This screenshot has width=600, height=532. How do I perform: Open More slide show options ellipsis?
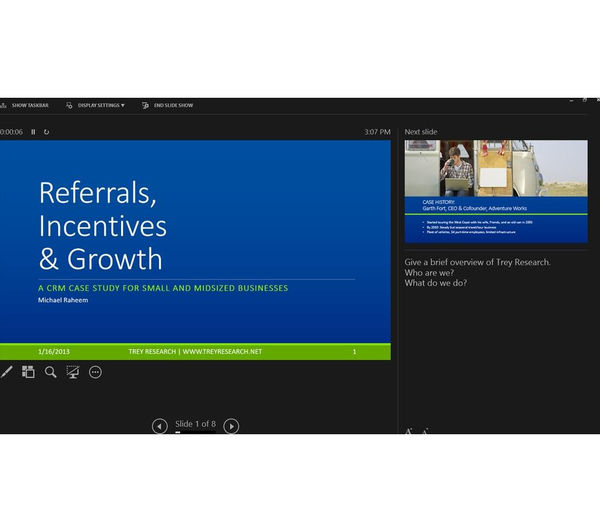[x=95, y=372]
